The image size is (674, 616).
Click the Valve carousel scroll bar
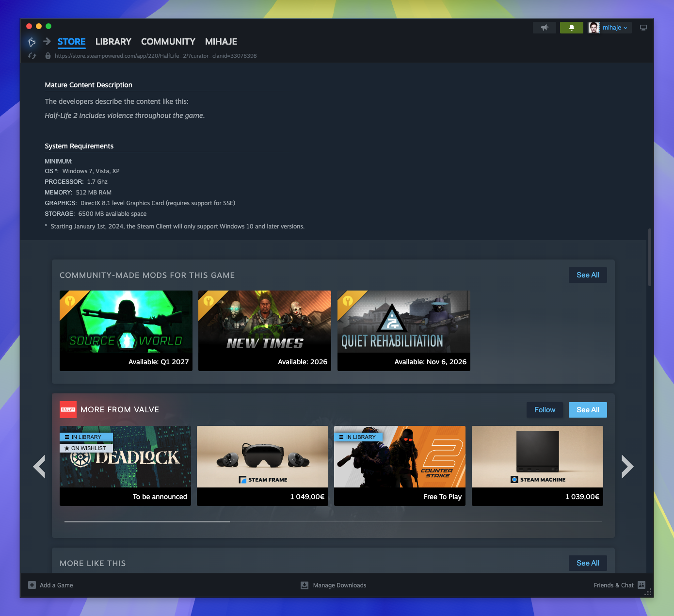click(147, 521)
